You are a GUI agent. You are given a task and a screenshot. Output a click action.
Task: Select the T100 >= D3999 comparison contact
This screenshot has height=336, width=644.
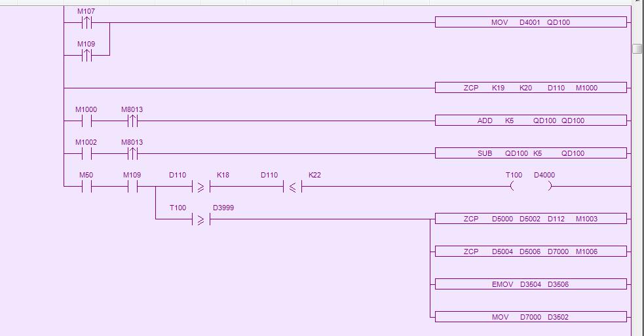point(200,219)
